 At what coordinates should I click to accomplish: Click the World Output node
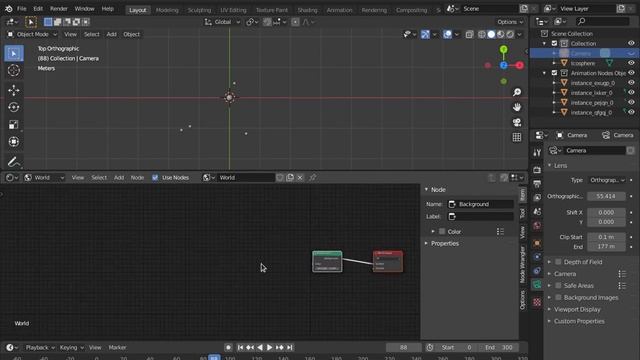point(388,261)
